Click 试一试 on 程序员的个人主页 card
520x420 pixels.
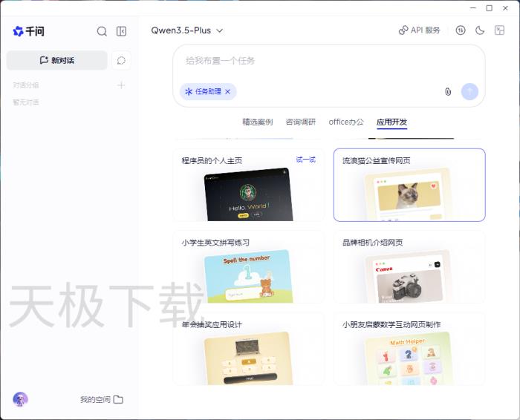click(x=305, y=160)
